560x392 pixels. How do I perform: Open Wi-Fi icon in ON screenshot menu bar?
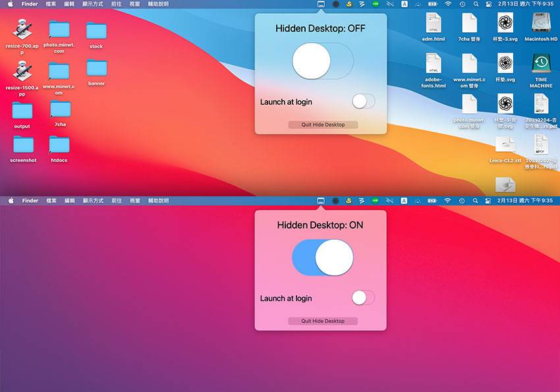[447, 201]
